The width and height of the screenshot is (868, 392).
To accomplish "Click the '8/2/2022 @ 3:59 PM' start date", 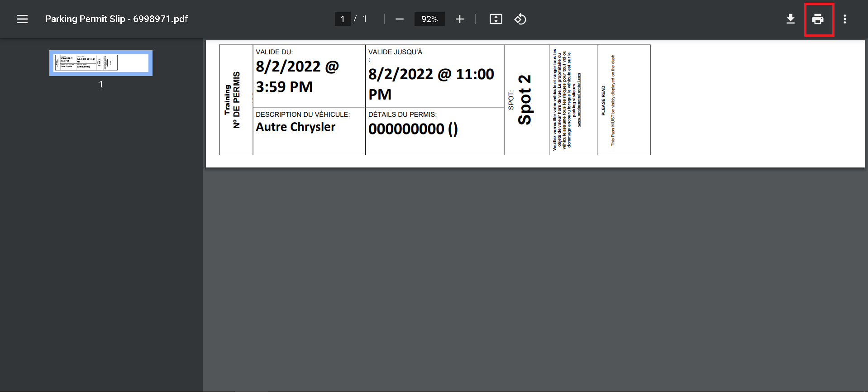I will 297,76.
